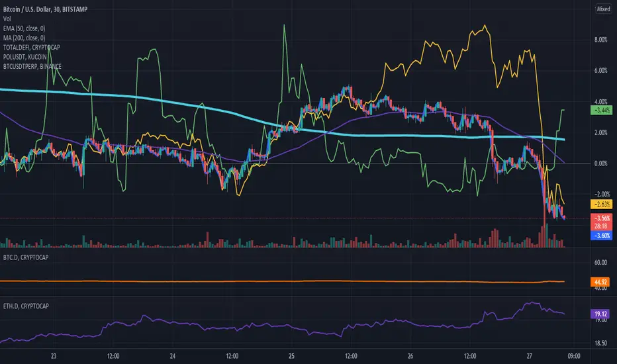Click the 0.00% price axis tick
Screen dimensions: 617x364
601,163
